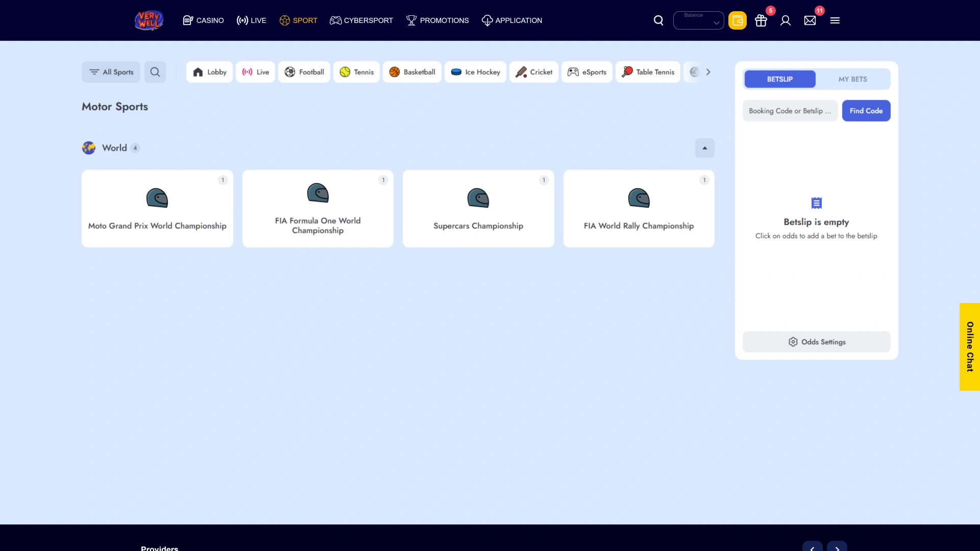The width and height of the screenshot is (980, 551).
Task: Focus the Booking Code or Betslip field
Action: pyautogui.click(x=790, y=111)
